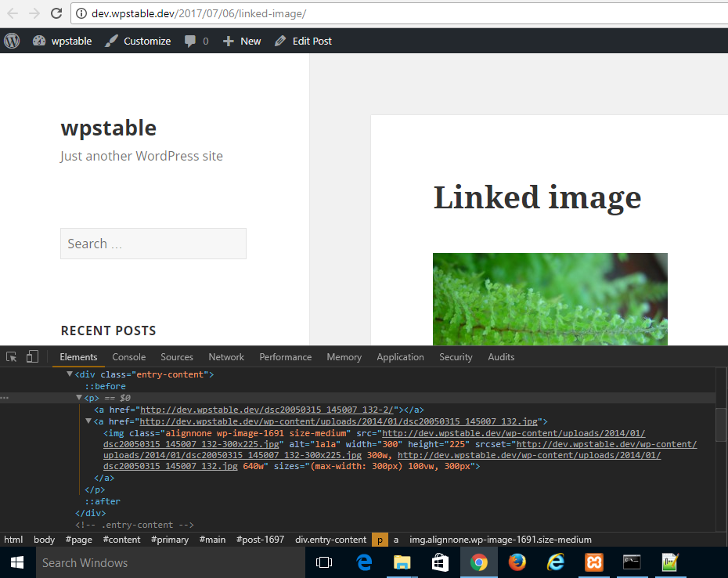Open the Application tab

click(400, 357)
